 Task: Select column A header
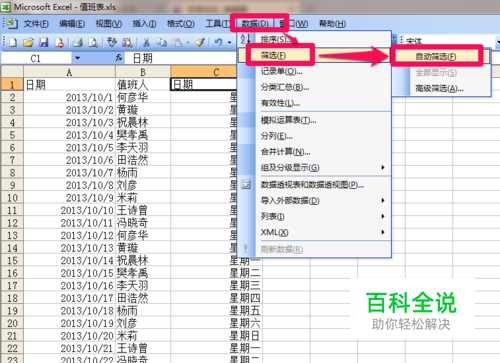(x=69, y=72)
